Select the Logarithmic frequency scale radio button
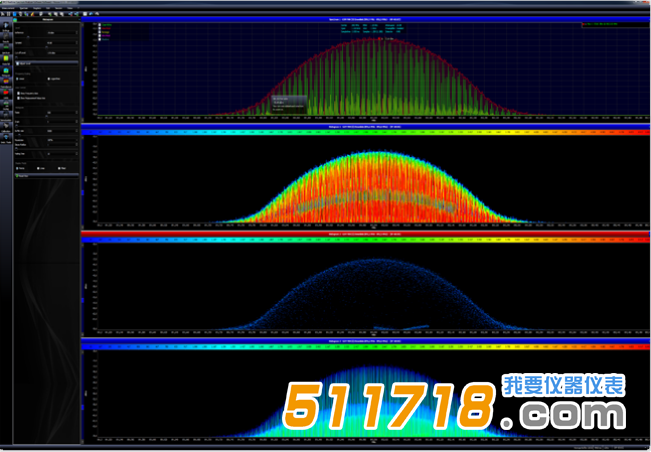The width and height of the screenshot is (651, 452). 47,80
